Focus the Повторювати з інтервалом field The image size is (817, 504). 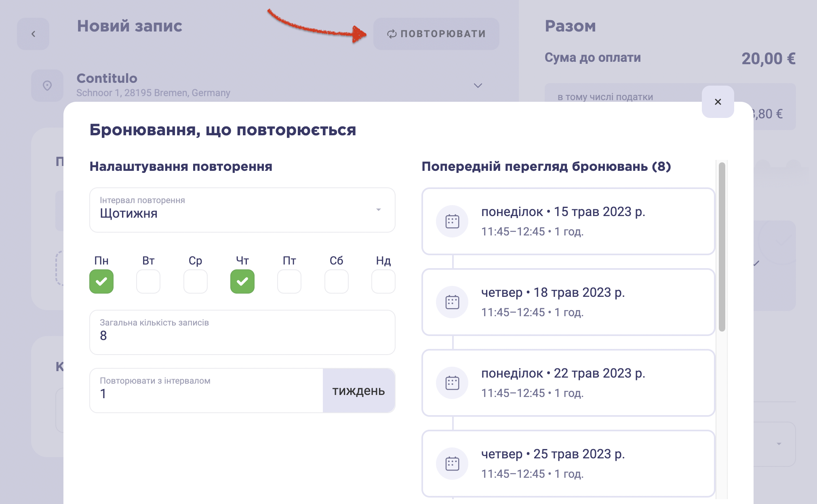coord(206,391)
